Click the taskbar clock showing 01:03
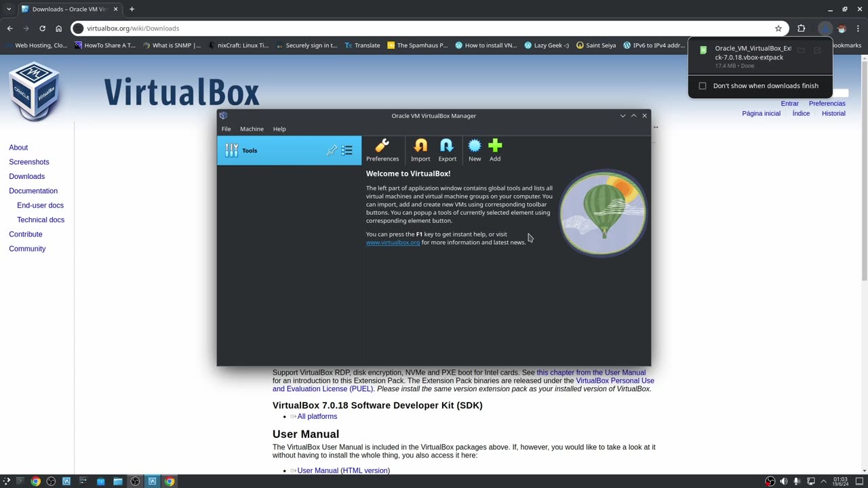 [840, 481]
